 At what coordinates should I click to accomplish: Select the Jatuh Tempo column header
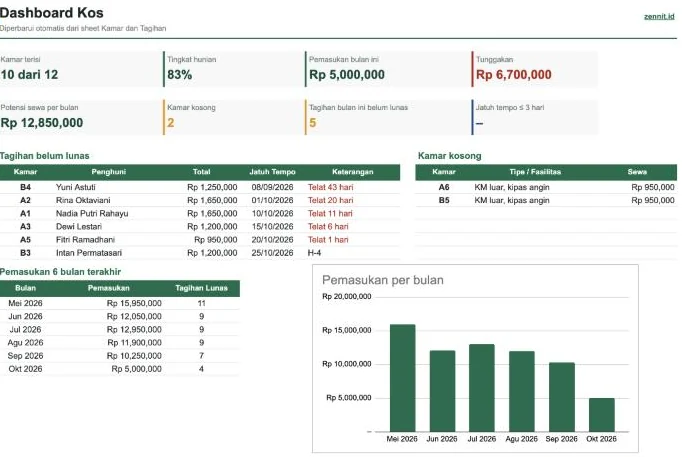272,172
